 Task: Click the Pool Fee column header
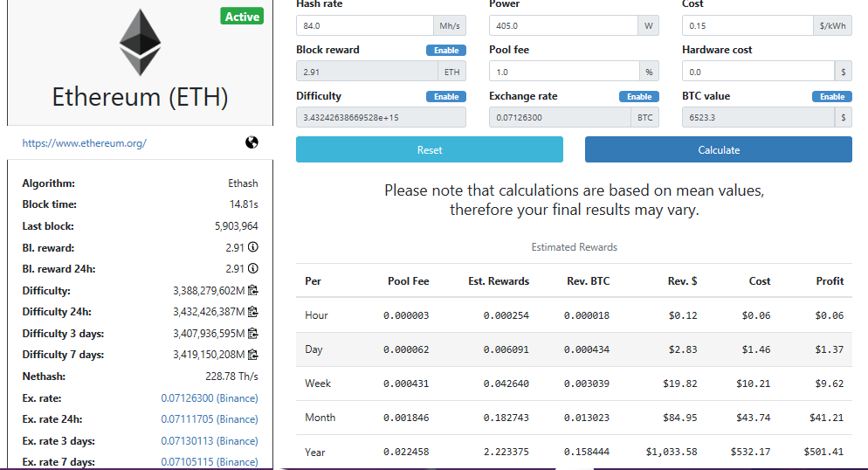(409, 281)
